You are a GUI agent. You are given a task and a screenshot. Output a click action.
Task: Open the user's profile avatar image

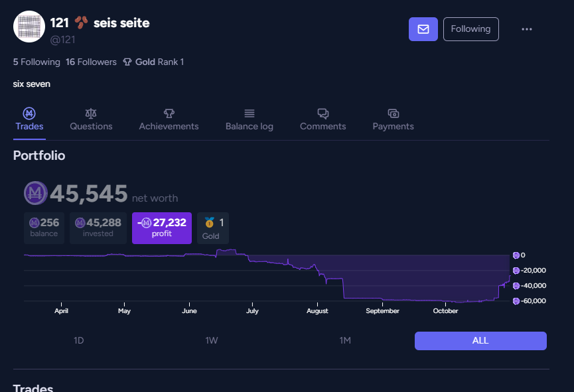(29, 27)
